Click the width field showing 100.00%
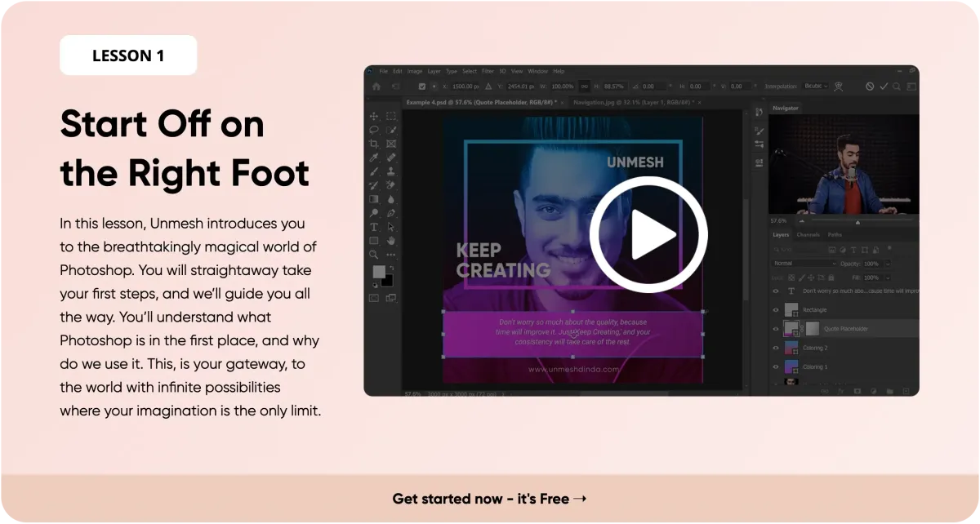Image resolution: width=980 pixels, height=524 pixels. [562, 86]
